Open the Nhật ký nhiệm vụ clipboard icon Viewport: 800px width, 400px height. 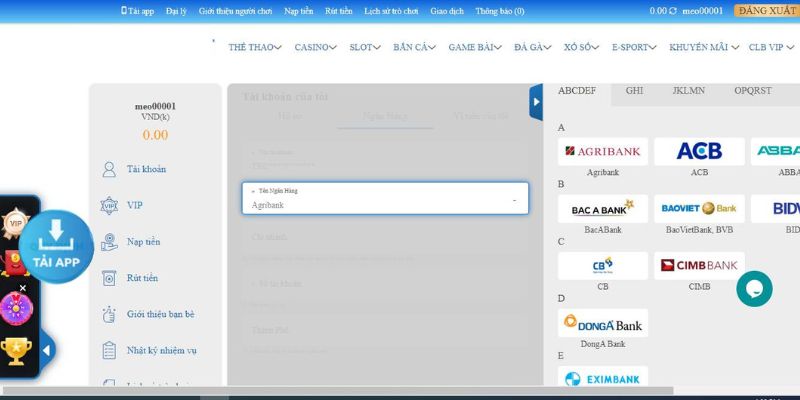[x=109, y=351]
